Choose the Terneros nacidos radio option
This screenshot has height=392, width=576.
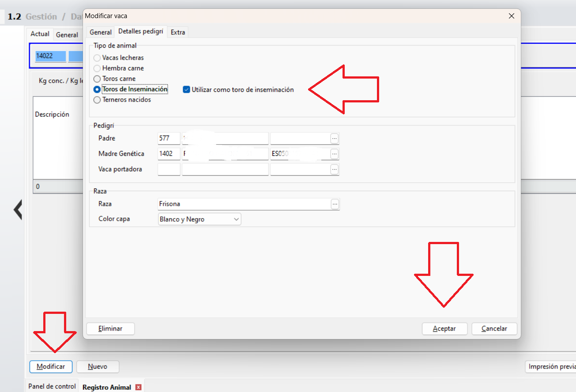(97, 100)
